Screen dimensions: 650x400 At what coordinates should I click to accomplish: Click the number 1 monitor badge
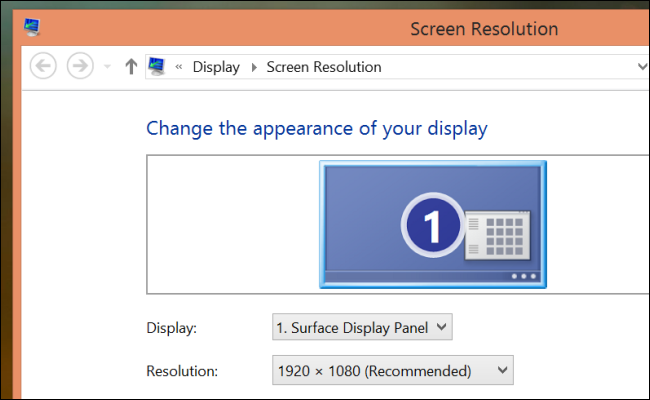tap(433, 225)
